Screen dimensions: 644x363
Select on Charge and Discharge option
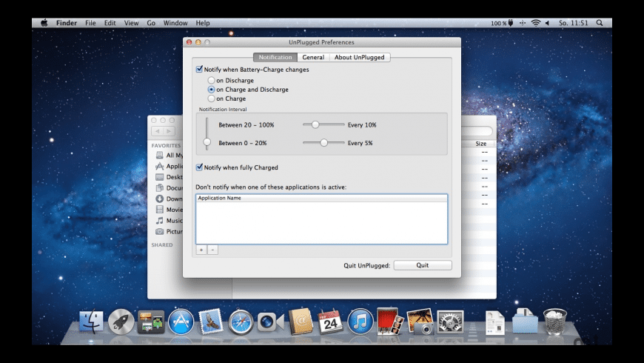click(x=211, y=89)
